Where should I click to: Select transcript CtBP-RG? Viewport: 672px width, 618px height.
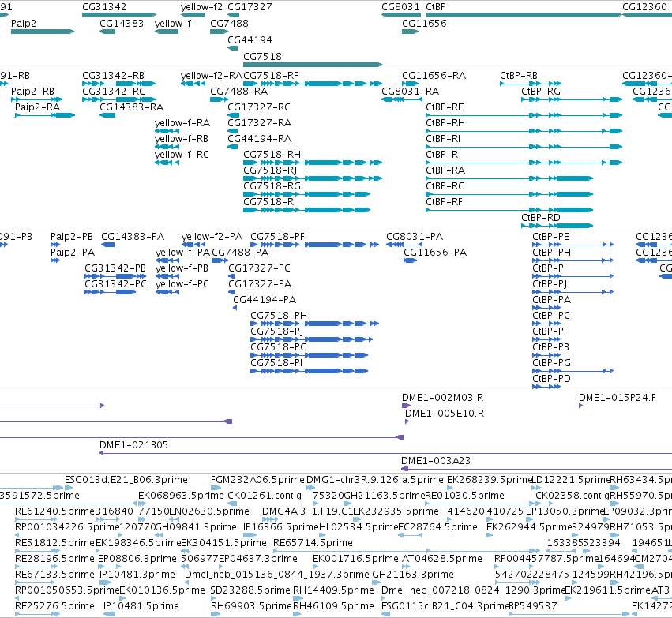[541, 92]
